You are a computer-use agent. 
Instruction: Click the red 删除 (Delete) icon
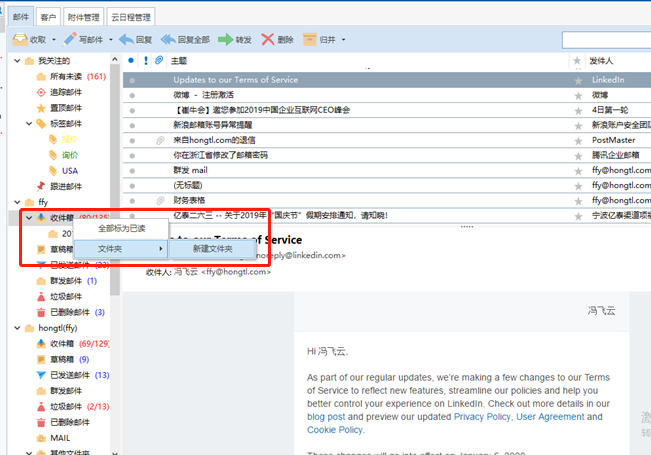[268, 40]
